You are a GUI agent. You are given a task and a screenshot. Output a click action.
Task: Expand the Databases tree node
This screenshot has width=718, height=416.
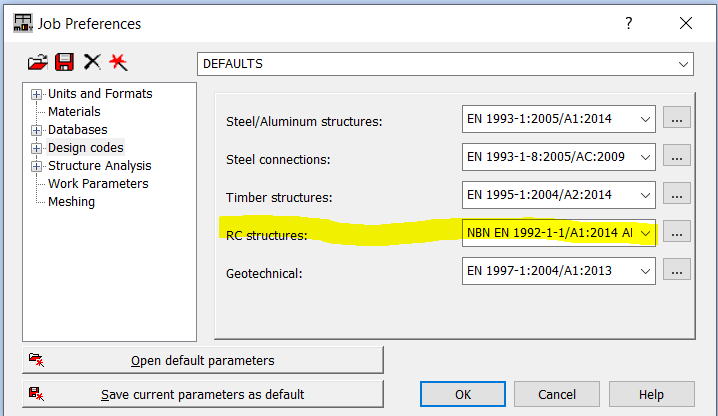37,130
